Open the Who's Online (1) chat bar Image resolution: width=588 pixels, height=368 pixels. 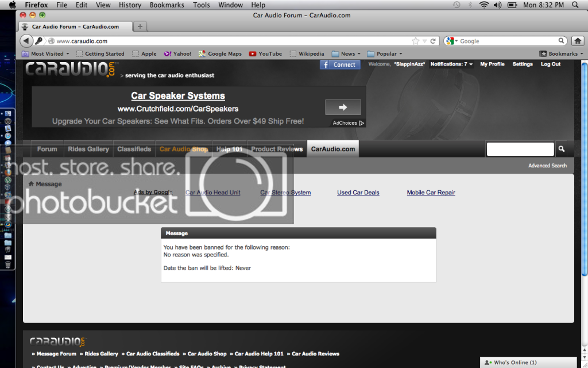point(528,362)
